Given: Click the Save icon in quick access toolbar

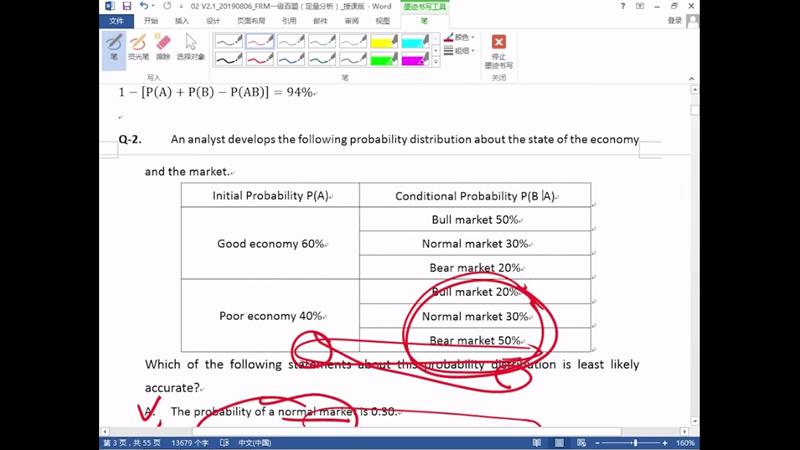Looking at the screenshot, I should pyautogui.click(x=127, y=6).
